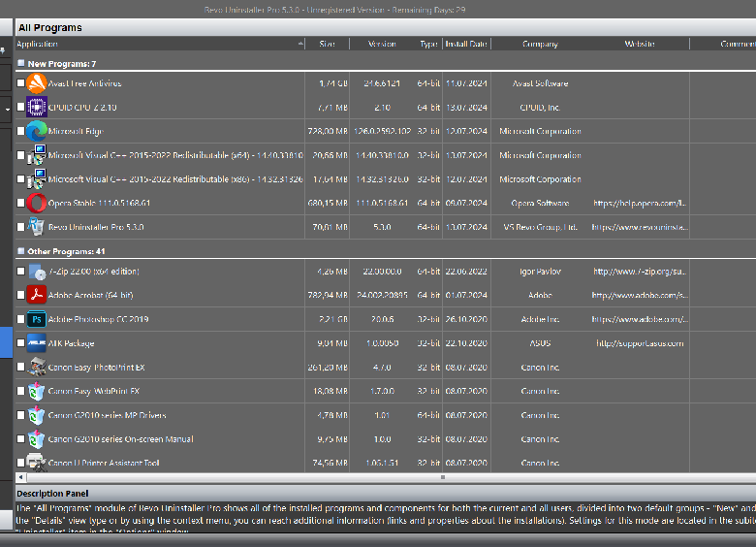Tick the Adobe Acrobat (64-bit) checkbox
The image size is (756, 547).
pos(20,295)
